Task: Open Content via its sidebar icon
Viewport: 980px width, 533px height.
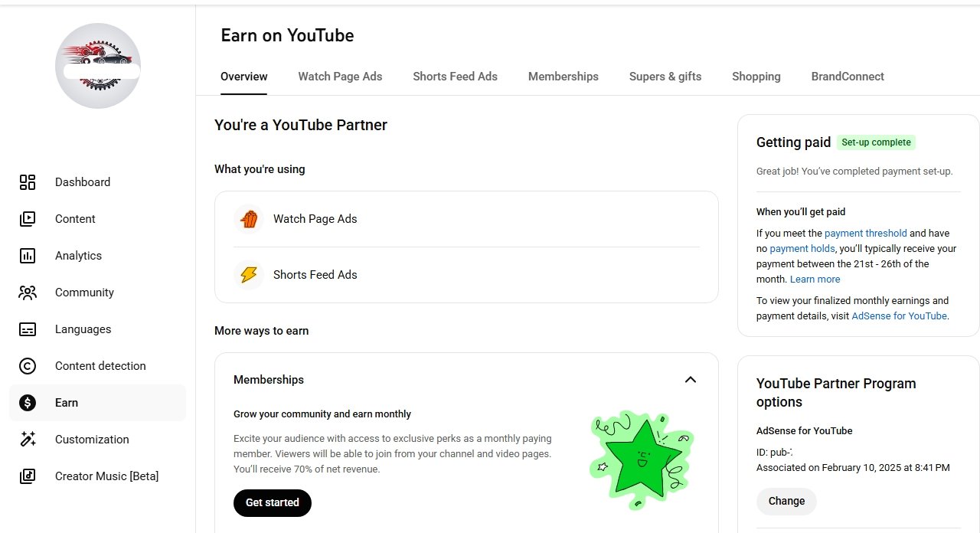Action: tap(28, 219)
